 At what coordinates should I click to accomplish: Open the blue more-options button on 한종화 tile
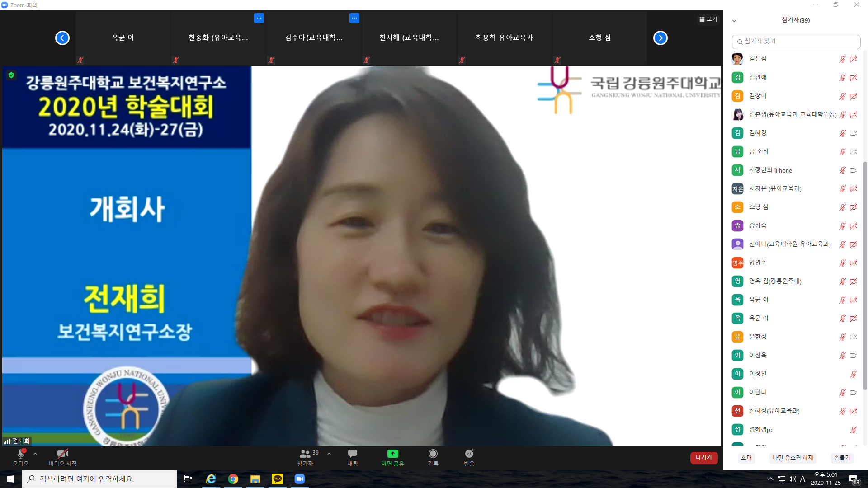point(259,19)
